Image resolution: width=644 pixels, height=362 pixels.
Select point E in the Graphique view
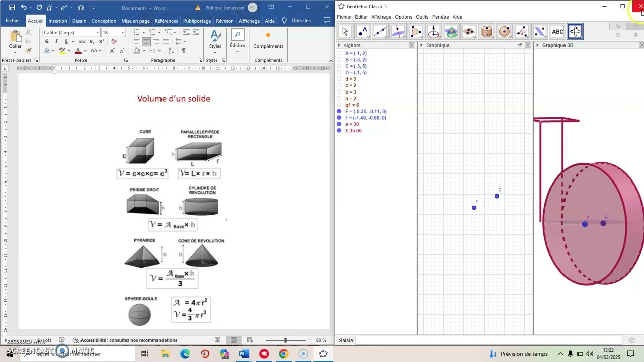click(x=497, y=196)
